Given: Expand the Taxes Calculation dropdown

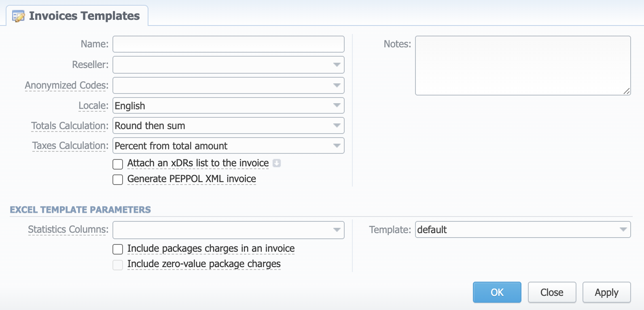Looking at the screenshot, I should click(x=229, y=146).
